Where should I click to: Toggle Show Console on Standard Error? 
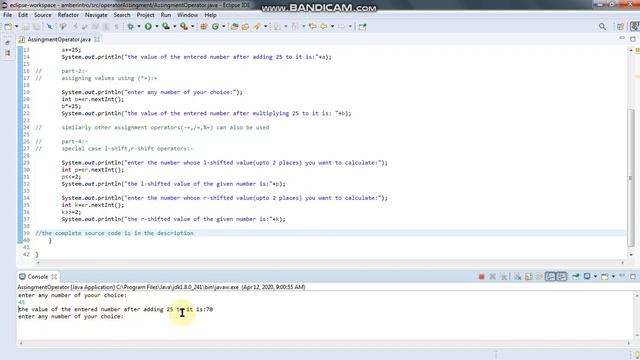pos(562,277)
